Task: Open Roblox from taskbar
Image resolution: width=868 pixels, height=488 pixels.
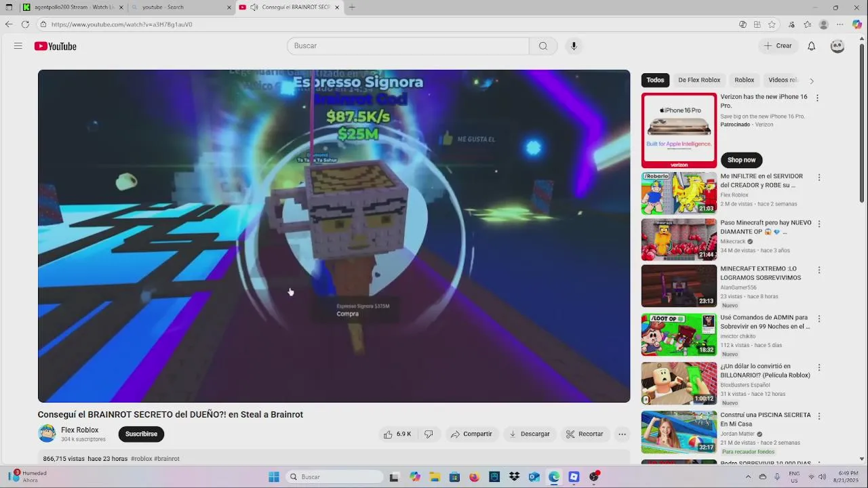Action: [574, 477]
